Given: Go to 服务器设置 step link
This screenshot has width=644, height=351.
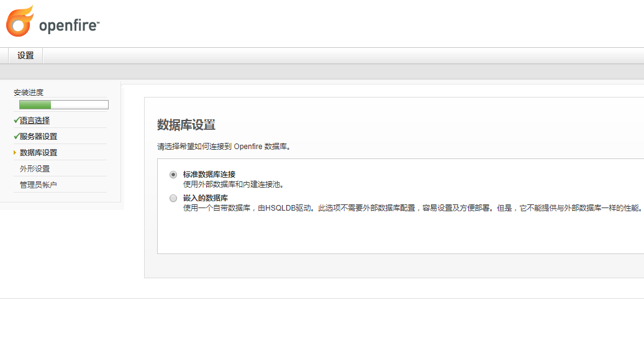Looking at the screenshot, I should point(39,137).
